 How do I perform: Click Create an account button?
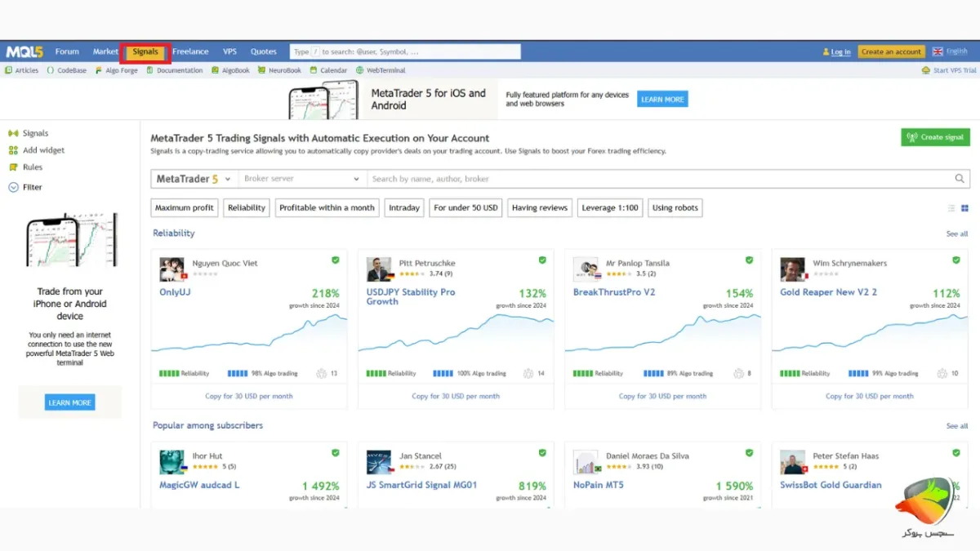coord(891,51)
